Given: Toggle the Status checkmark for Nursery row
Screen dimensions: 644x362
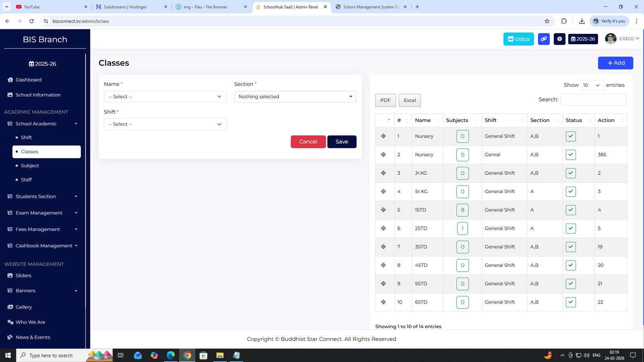Looking at the screenshot, I should pyautogui.click(x=570, y=136).
